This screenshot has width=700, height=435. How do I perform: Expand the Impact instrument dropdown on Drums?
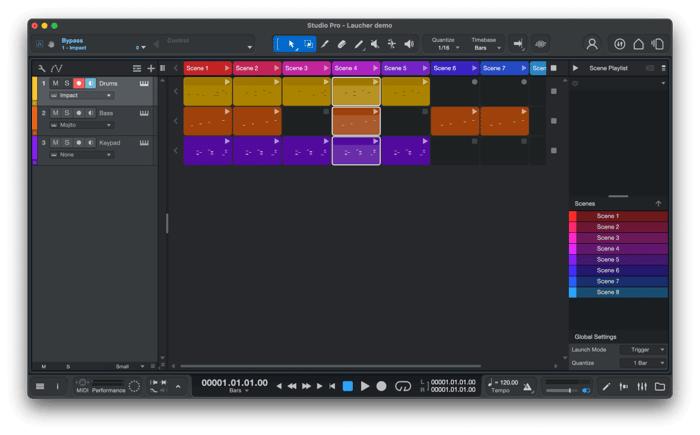[108, 96]
